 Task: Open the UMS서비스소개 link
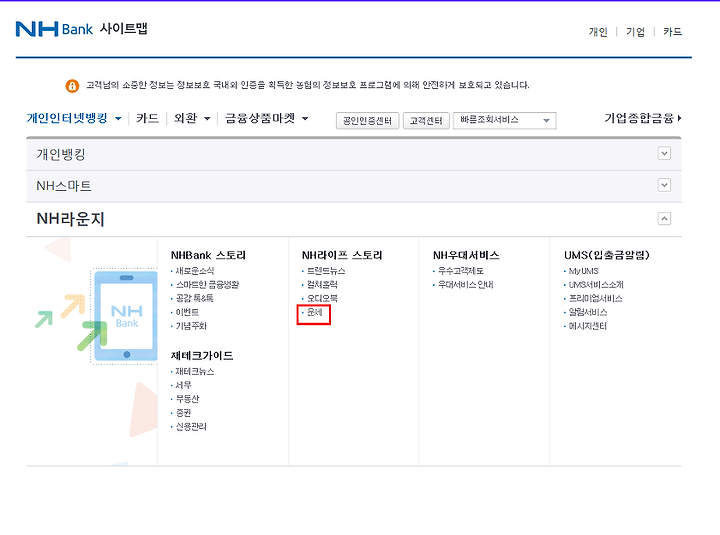point(596,285)
